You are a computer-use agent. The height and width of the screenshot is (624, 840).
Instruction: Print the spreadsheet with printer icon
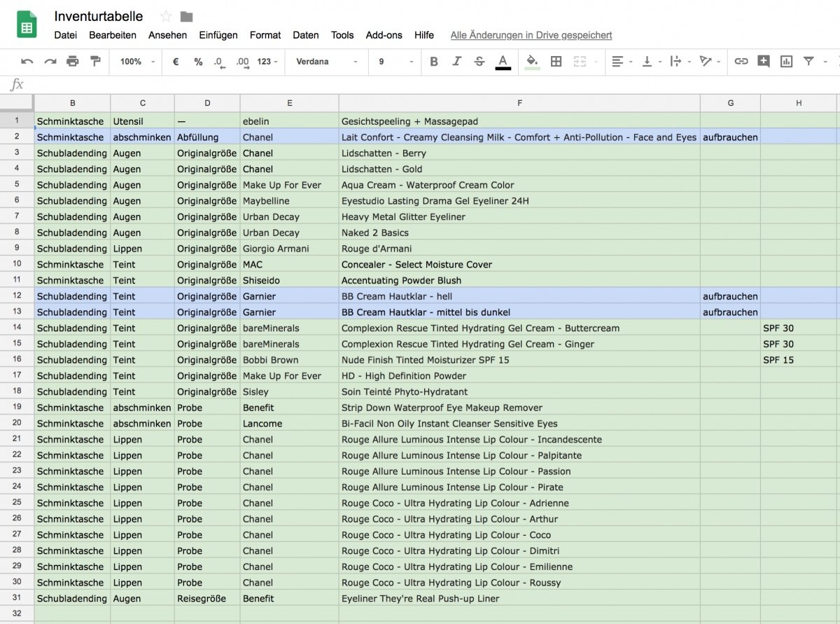73,62
